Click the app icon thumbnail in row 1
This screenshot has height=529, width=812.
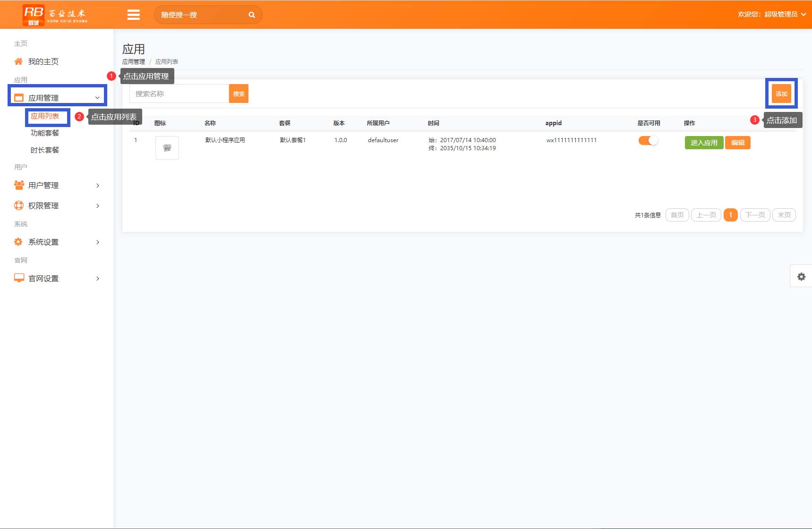tap(167, 148)
